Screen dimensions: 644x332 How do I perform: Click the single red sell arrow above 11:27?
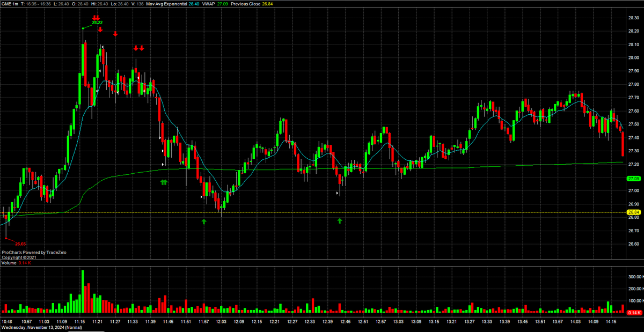coord(115,34)
